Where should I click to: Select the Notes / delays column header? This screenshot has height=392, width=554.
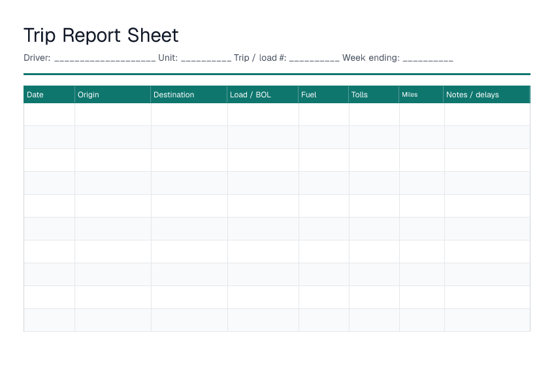pos(487,94)
